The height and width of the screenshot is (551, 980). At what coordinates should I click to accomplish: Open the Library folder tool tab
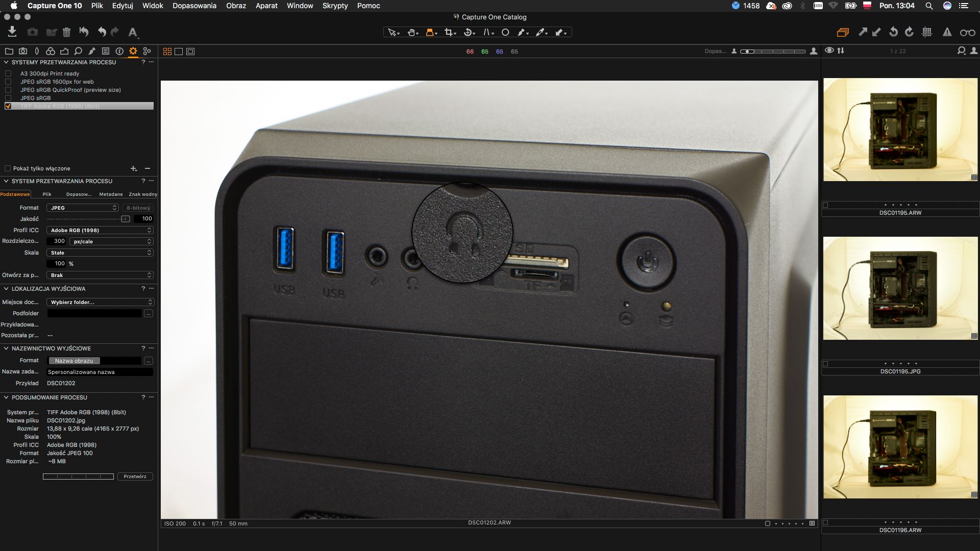pos(9,51)
